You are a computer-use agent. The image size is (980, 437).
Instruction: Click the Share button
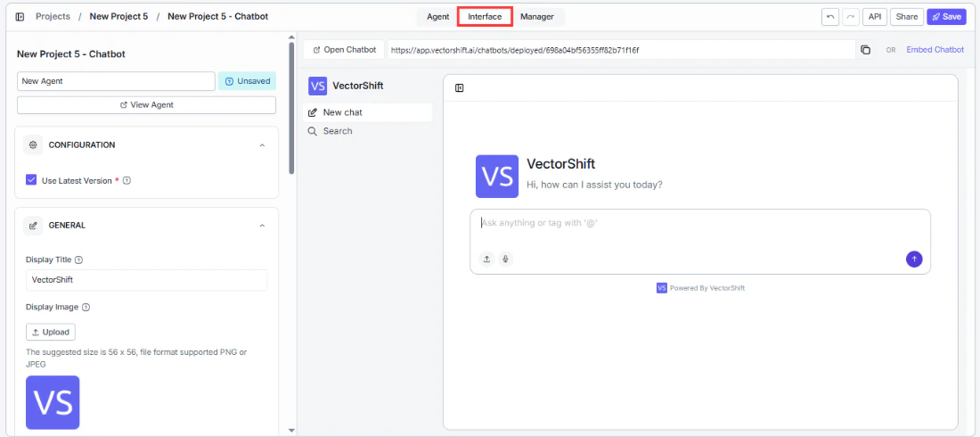[x=907, y=17]
